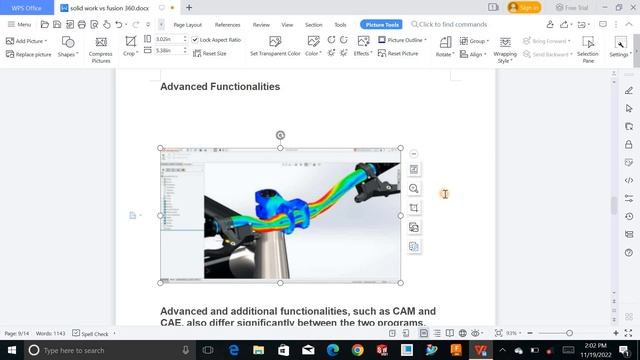Click Replace picture
The height and width of the screenshot is (360, 640).
(29, 54)
